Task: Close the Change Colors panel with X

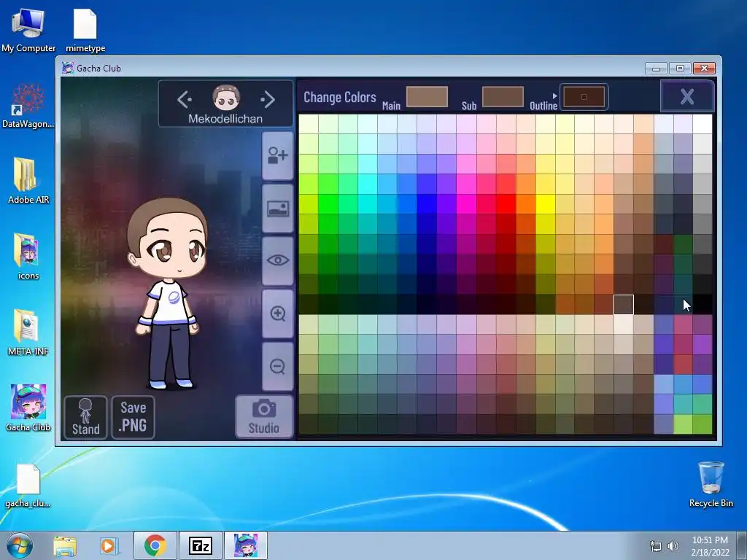Action: point(687,97)
